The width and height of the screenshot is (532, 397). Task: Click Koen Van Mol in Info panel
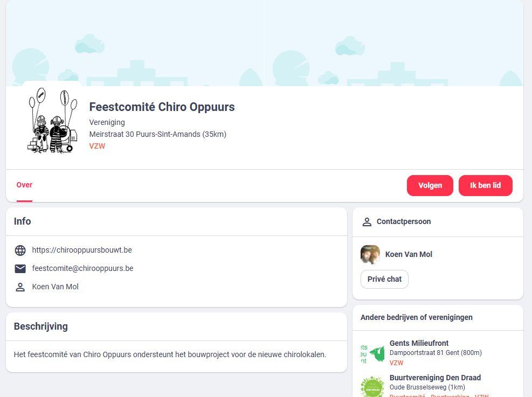(56, 287)
